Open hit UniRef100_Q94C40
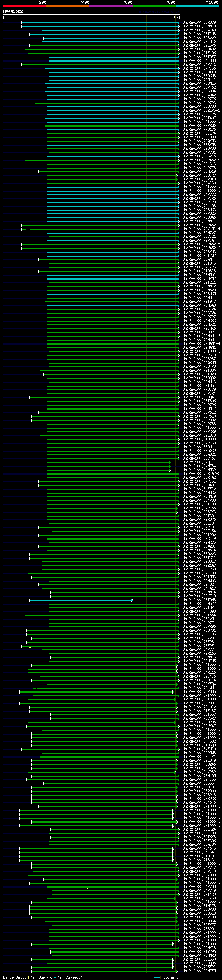Screen dimensions: 222x980 199,30
